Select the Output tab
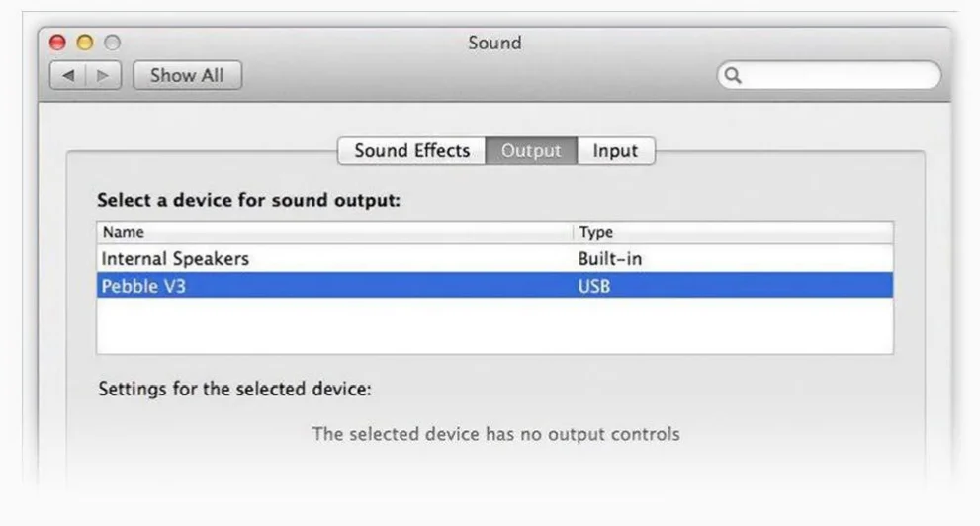 click(531, 151)
